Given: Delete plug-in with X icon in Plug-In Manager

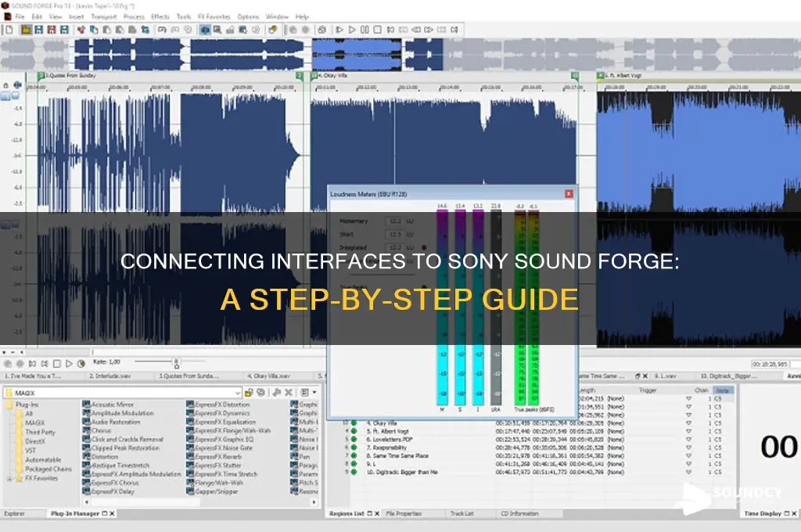Looking at the screenshot, I should tap(288, 393).
